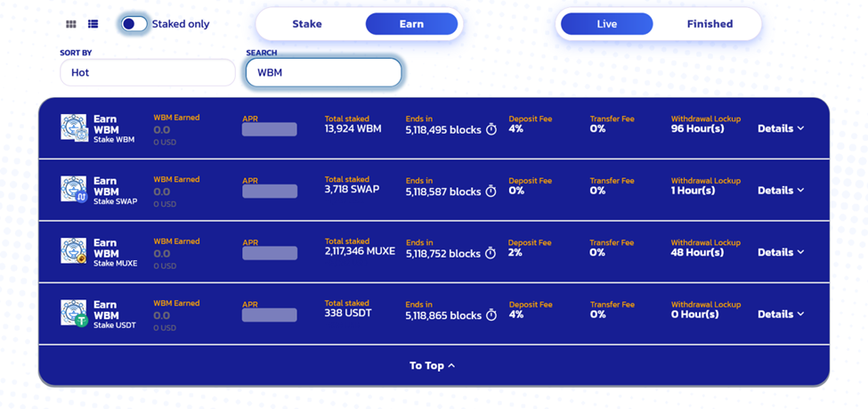Click the To Top button
The width and height of the screenshot is (868, 409).
(x=433, y=365)
